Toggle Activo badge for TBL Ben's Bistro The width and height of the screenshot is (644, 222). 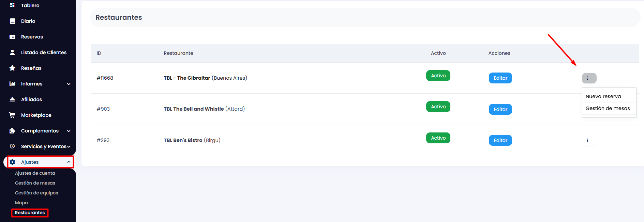tap(438, 138)
